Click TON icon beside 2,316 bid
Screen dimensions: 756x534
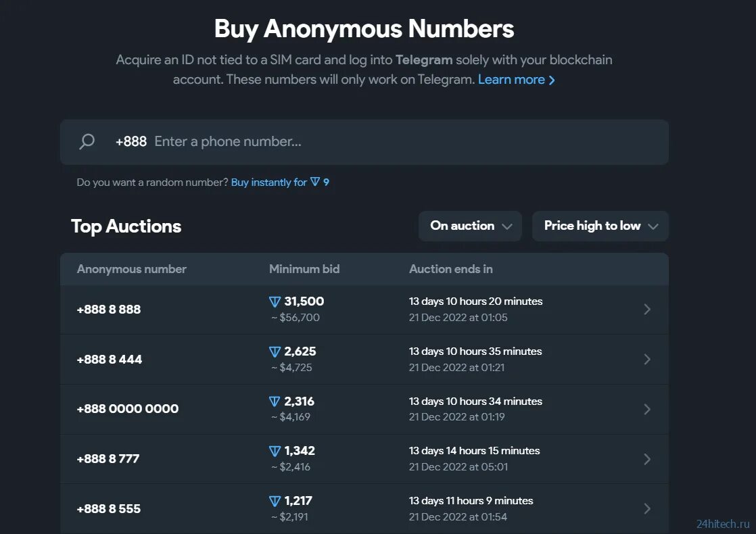point(275,402)
